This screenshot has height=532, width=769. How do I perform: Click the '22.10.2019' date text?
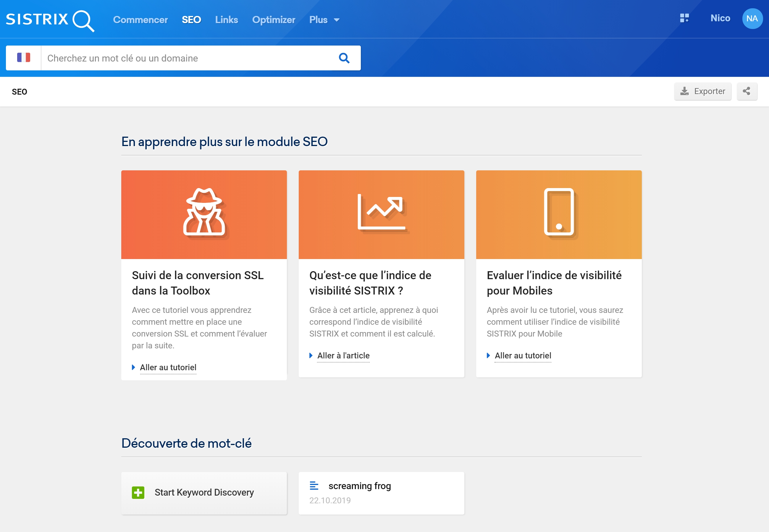tap(330, 500)
